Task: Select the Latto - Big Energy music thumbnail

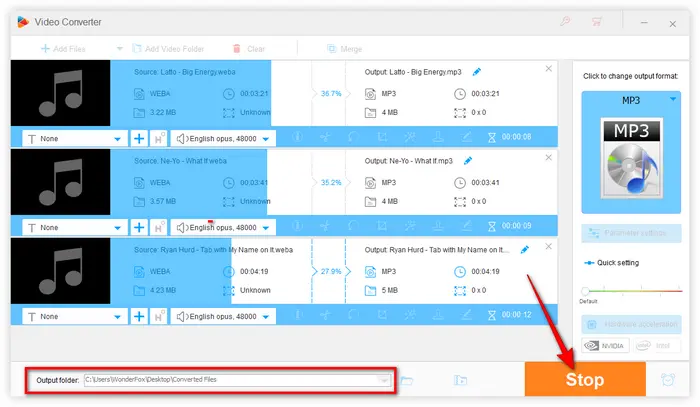Action: (60, 93)
